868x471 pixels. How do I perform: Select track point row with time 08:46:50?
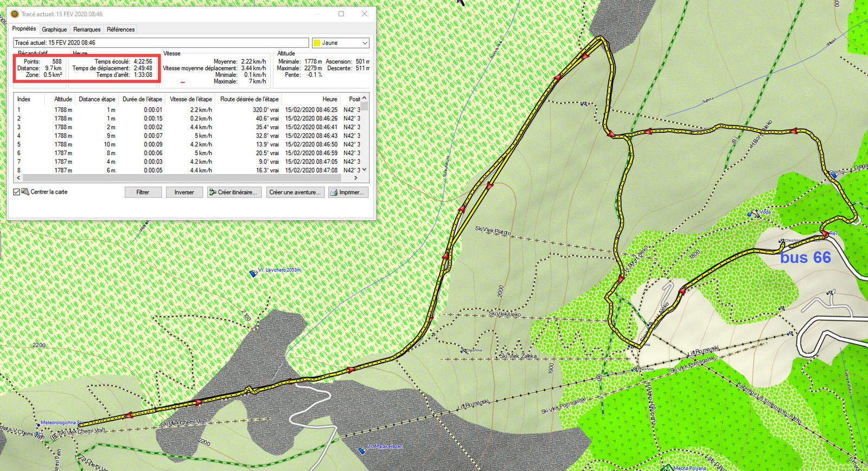point(187,144)
